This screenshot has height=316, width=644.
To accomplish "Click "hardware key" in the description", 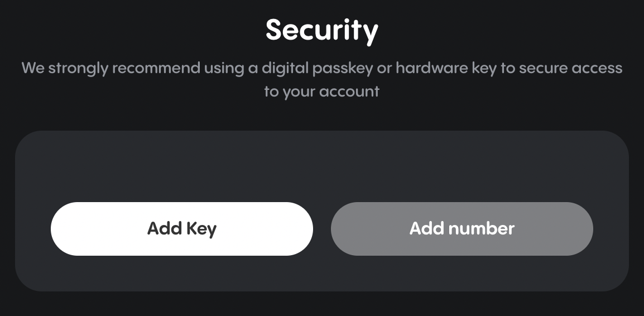I will tap(446, 68).
